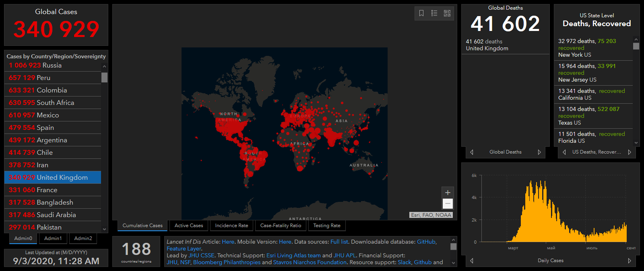Switch to the Case-Fatality Ratio tab
The height and width of the screenshot is (271, 644).
pyautogui.click(x=281, y=226)
